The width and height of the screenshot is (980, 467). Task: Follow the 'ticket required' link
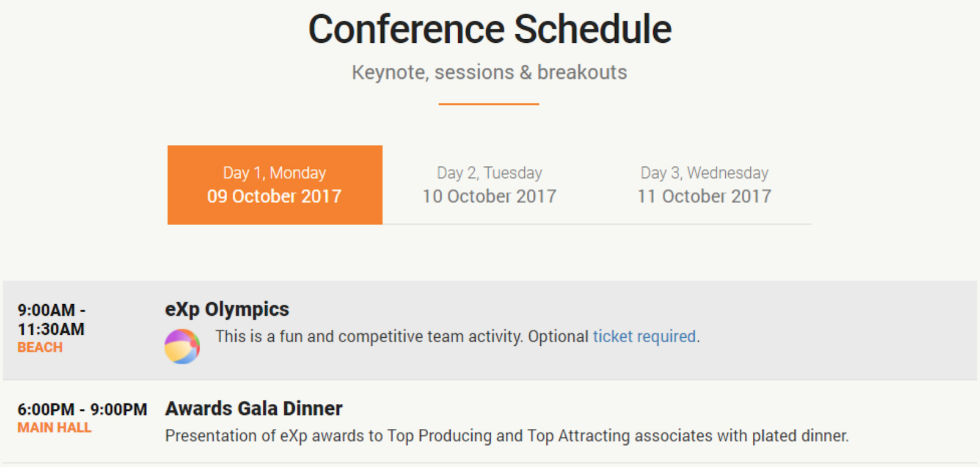click(644, 337)
